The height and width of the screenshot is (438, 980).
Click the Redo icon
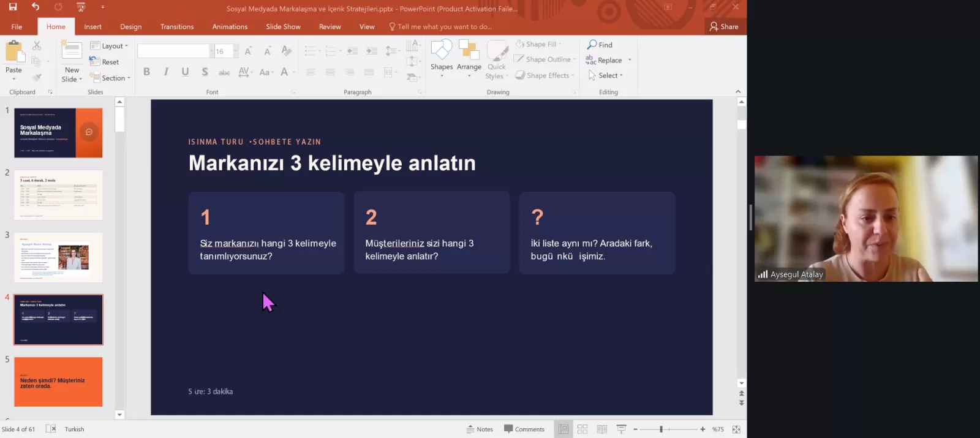tap(58, 7)
